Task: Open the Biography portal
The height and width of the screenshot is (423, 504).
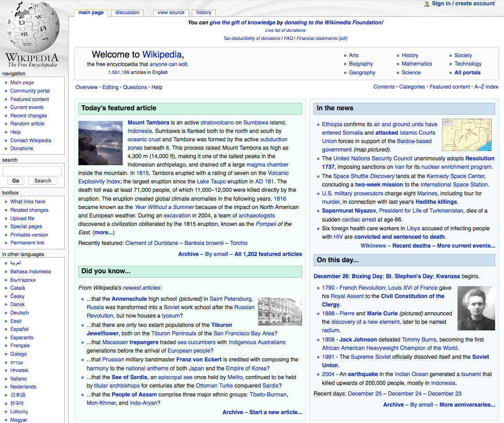Action: pyautogui.click(x=361, y=64)
